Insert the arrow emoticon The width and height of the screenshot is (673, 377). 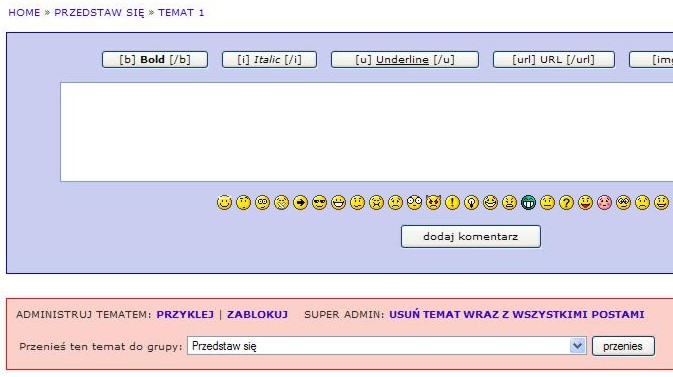pos(300,202)
